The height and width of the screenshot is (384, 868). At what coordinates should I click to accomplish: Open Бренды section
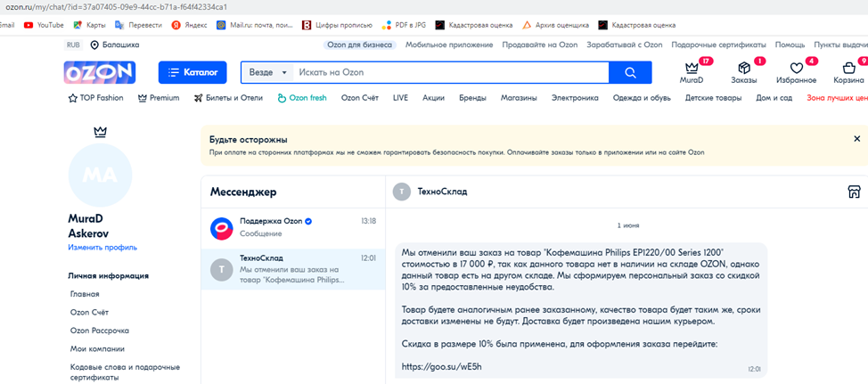472,98
